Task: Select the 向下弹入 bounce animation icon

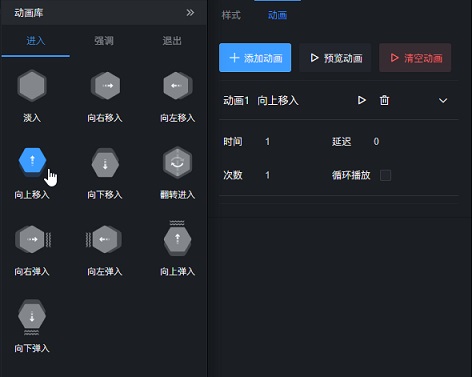Action: 32,317
